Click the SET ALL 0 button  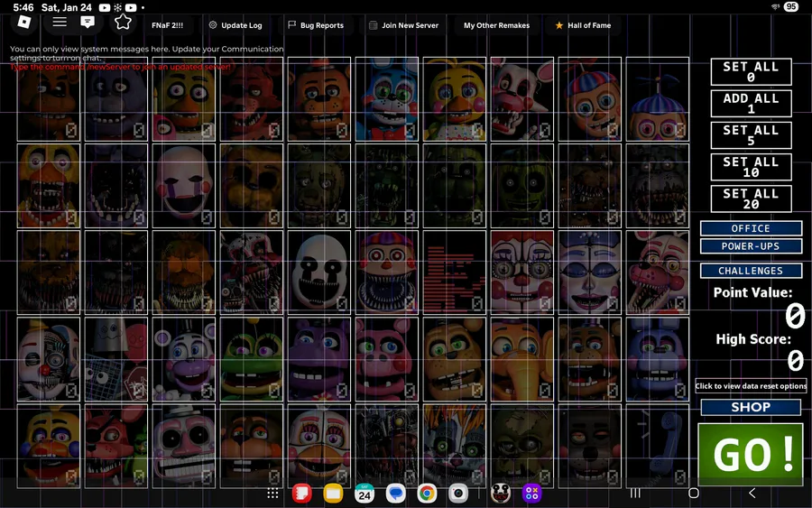pos(751,71)
